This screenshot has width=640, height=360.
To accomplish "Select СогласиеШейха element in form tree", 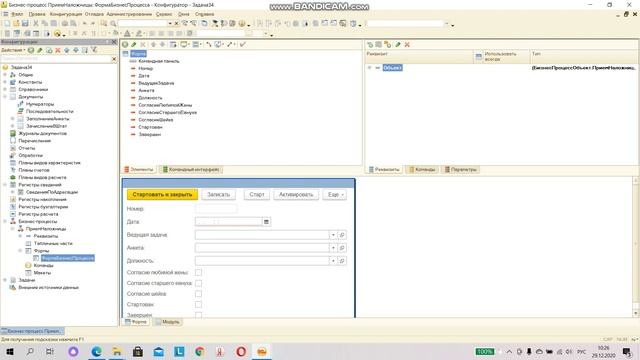I will point(156,120).
